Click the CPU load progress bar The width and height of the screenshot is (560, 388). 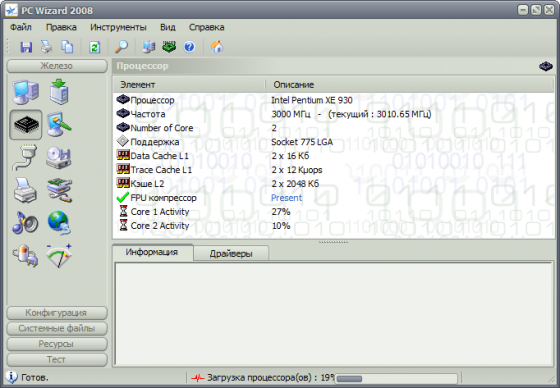tap(396, 378)
